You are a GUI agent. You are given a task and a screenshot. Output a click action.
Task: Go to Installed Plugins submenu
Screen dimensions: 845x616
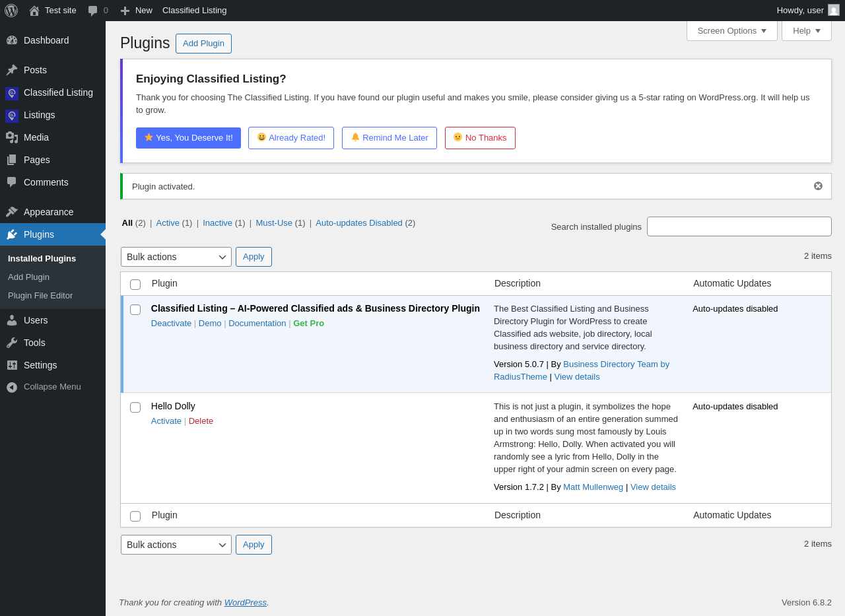click(42, 259)
